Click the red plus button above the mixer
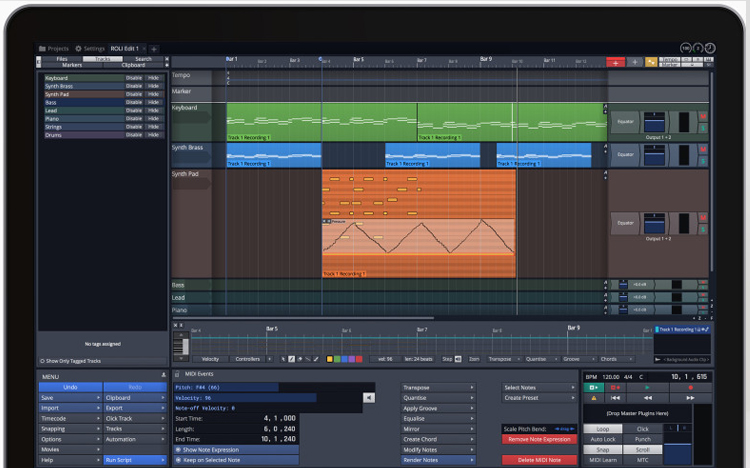Image resolution: width=750 pixels, height=468 pixels. click(616, 62)
